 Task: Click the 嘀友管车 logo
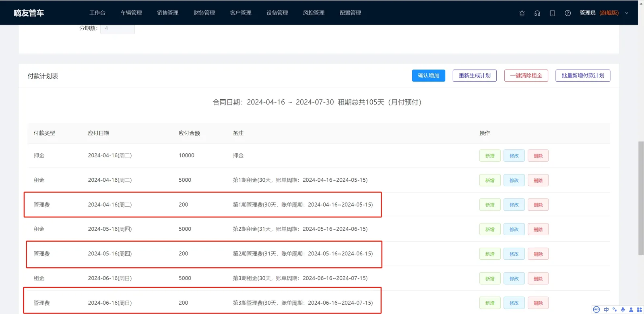(x=29, y=13)
